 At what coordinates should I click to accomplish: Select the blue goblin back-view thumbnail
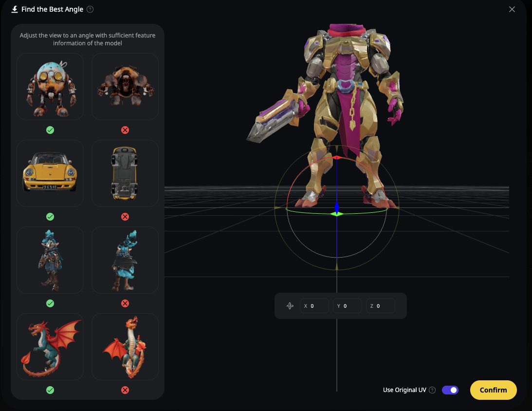(125, 260)
